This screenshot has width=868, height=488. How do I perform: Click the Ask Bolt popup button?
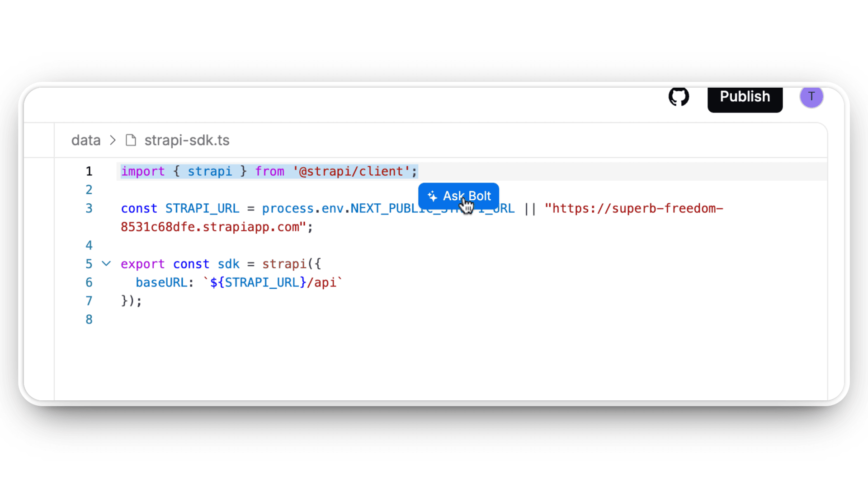point(458,196)
